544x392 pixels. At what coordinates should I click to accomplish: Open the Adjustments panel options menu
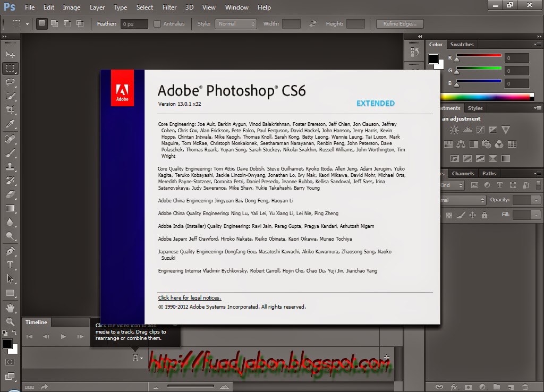tap(538, 108)
